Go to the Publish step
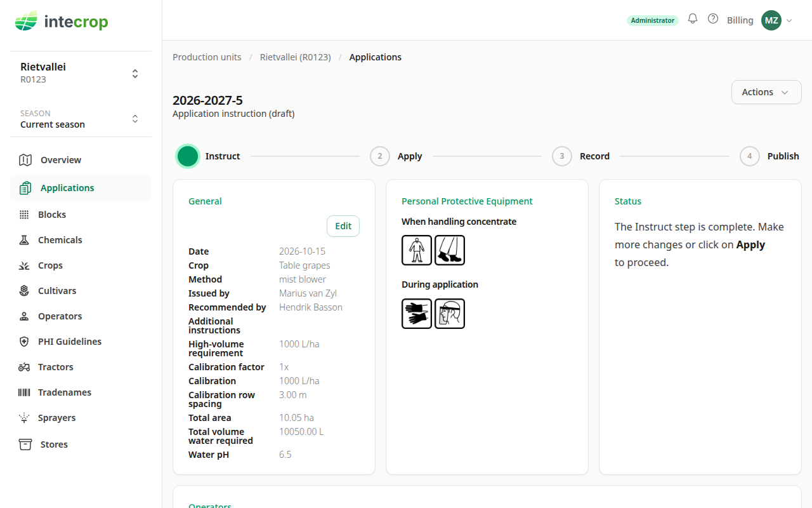Screen dimensions: 812x508 point(769,156)
